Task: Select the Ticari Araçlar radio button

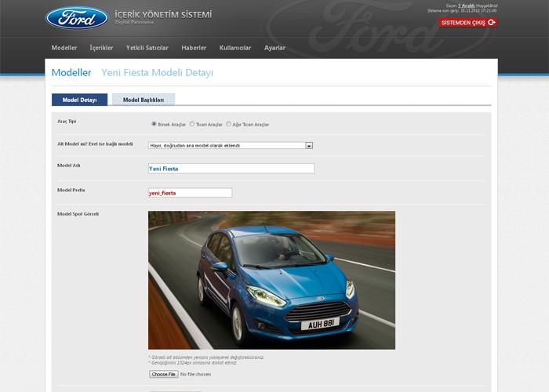Action: pos(192,124)
